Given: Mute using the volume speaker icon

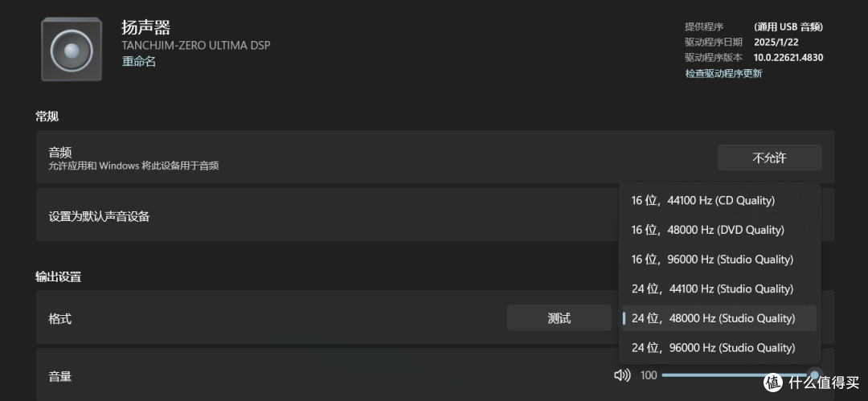Looking at the screenshot, I should tap(622, 375).
